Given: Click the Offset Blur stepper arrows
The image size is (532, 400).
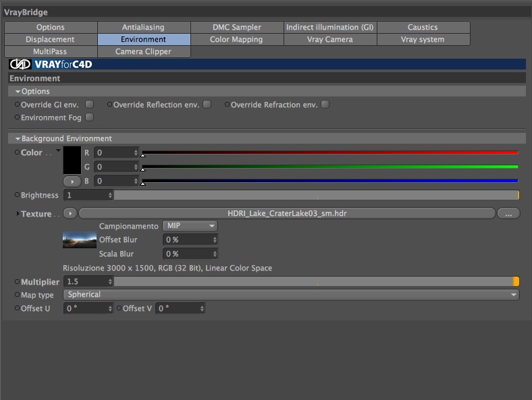Looking at the screenshot, I should pos(215,240).
